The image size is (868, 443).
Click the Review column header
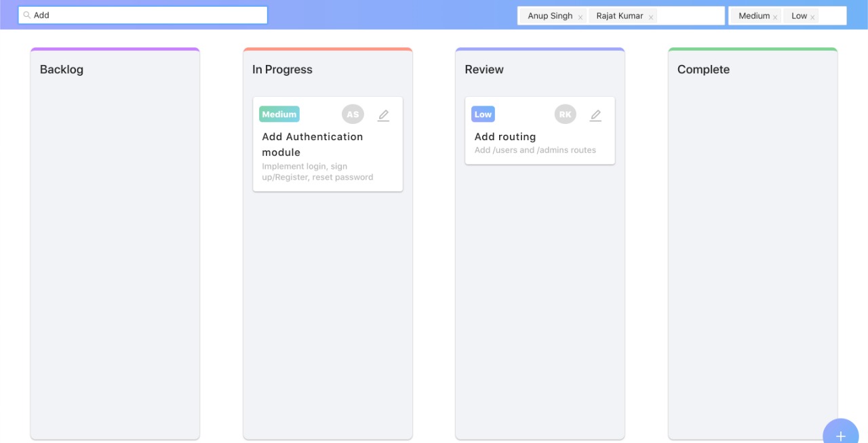click(484, 69)
